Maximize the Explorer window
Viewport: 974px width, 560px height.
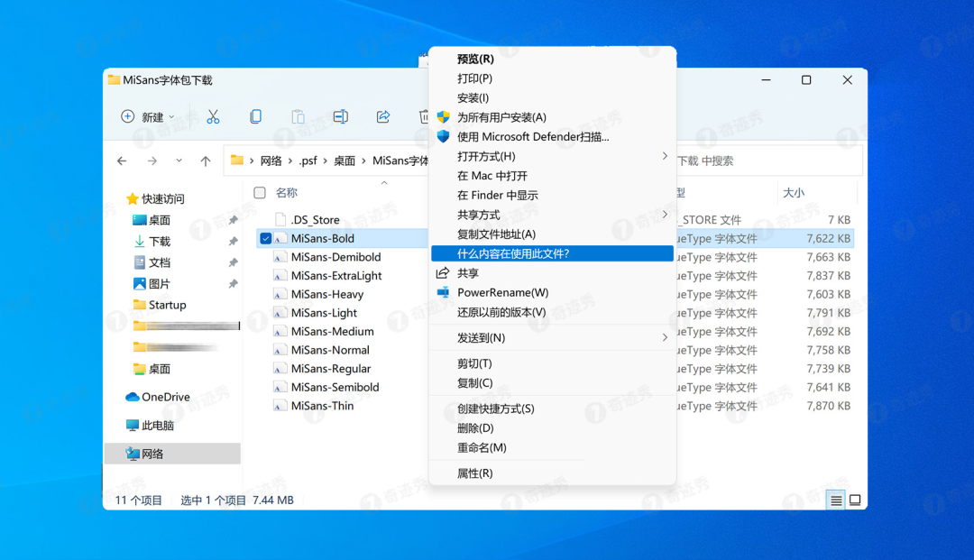click(805, 80)
